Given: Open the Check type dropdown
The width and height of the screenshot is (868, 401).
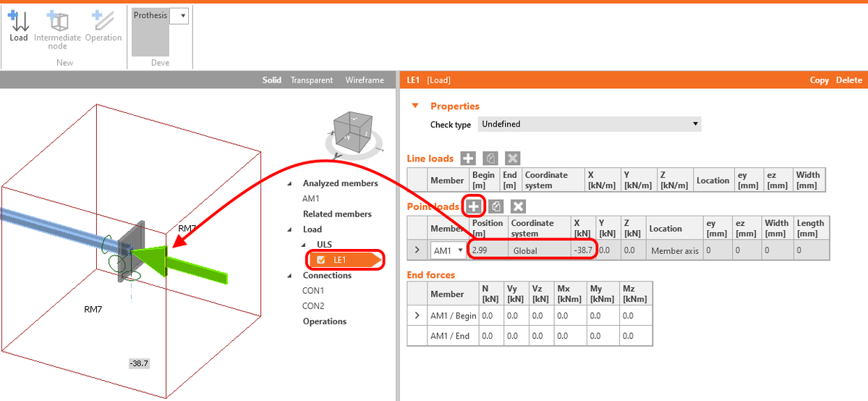Looking at the screenshot, I should coord(589,124).
